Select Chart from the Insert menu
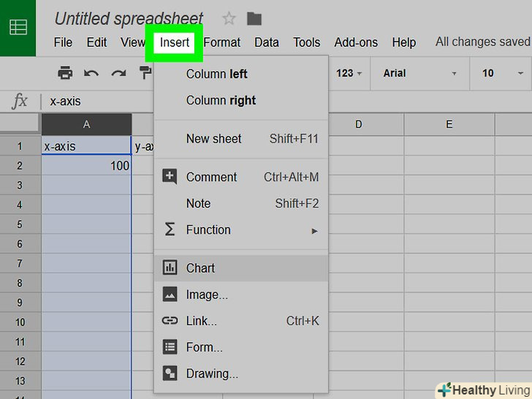 click(200, 268)
